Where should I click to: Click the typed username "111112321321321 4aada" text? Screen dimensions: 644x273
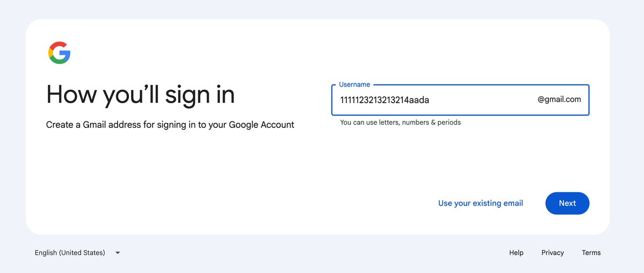coord(385,100)
